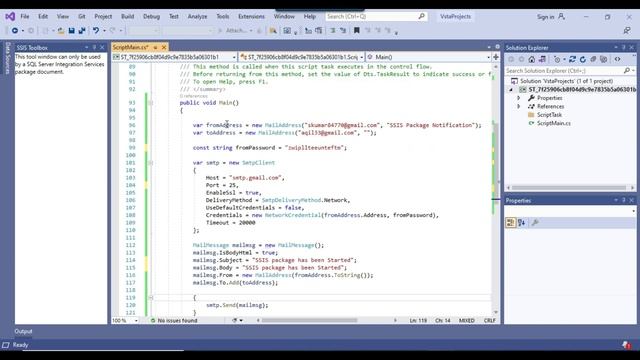This screenshot has width=640, height=360.
Task: Click the search magnifier in the Search box
Action: [x=422, y=16]
